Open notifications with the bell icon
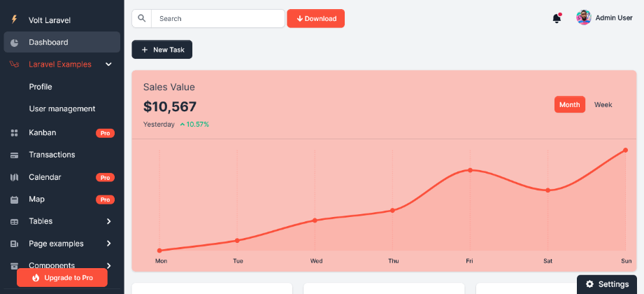The height and width of the screenshot is (294, 644). 557,18
